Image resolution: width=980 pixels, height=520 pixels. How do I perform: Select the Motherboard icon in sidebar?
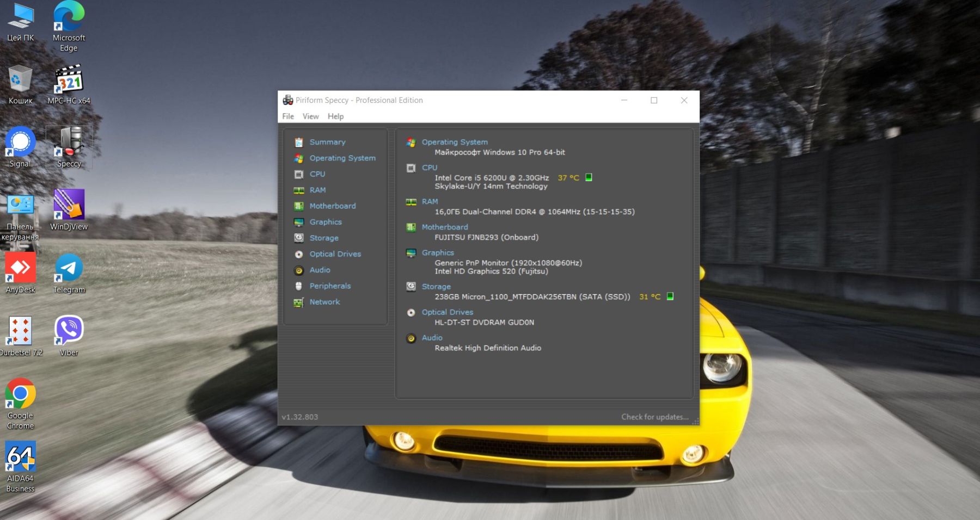[x=298, y=206]
